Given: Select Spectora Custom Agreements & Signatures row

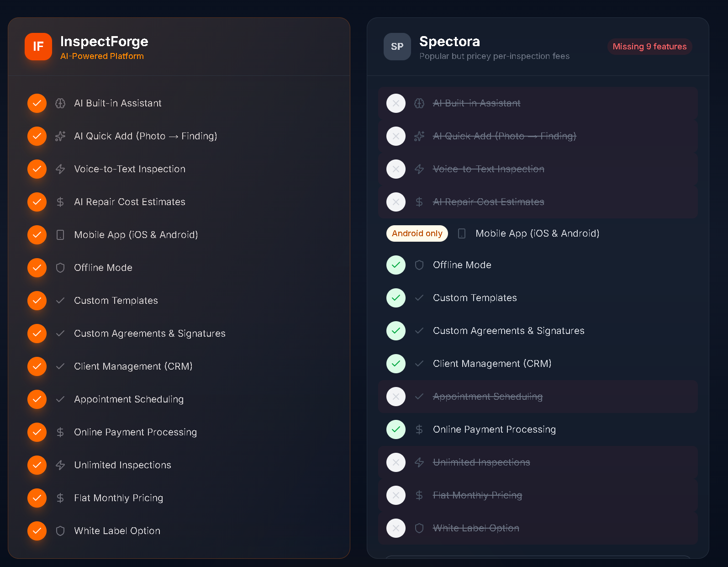Looking at the screenshot, I should tap(508, 331).
